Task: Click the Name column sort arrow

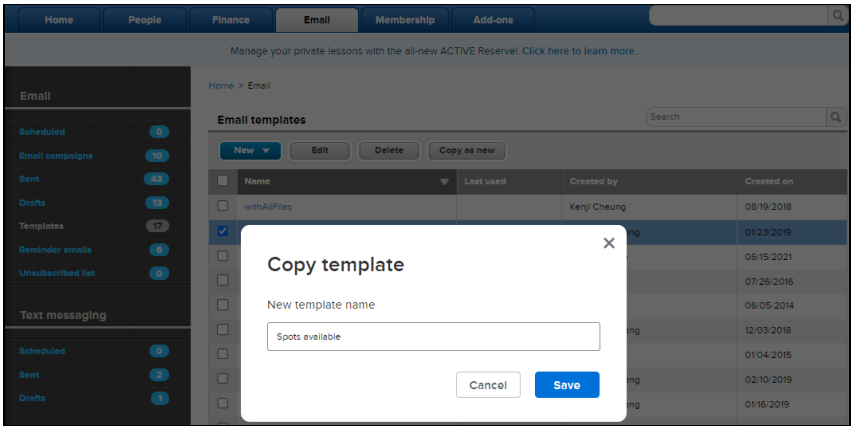Action: (444, 182)
